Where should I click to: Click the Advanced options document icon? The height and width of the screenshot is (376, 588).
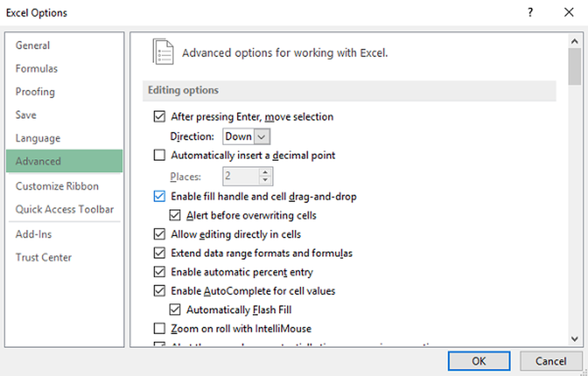click(x=163, y=52)
